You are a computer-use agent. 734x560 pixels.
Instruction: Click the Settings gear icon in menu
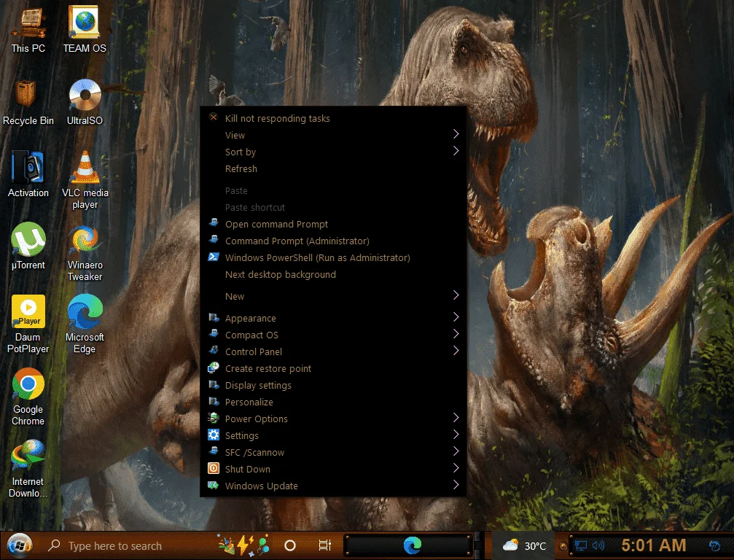pyautogui.click(x=214, y=435)
